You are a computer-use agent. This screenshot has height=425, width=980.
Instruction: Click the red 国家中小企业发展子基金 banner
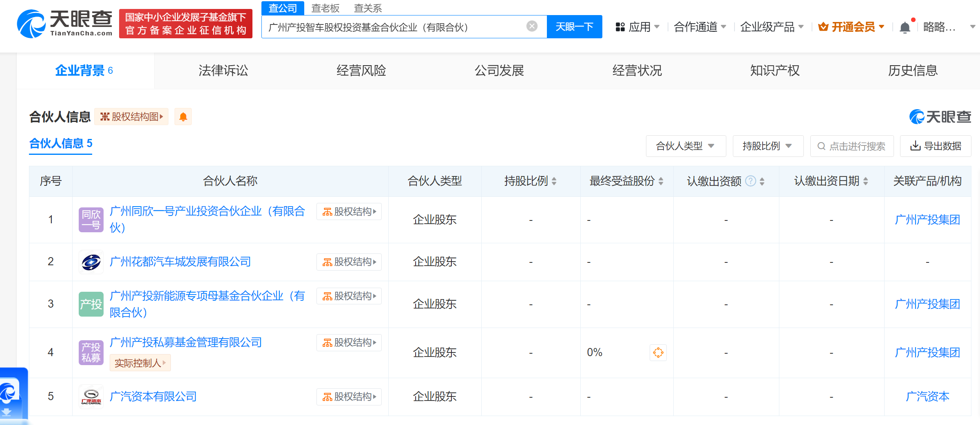click(x=186, y=24)
